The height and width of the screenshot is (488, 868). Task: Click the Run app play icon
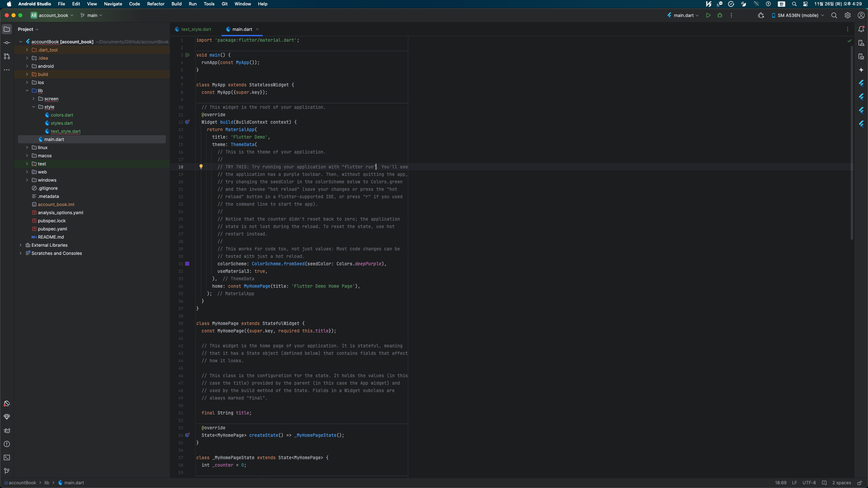pyautogui.click(x=708, y=15)
